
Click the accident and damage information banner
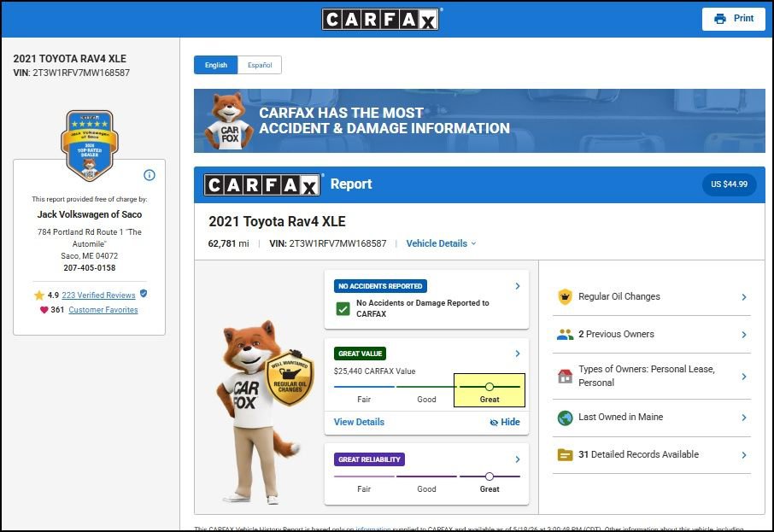[x=479, y=121]
